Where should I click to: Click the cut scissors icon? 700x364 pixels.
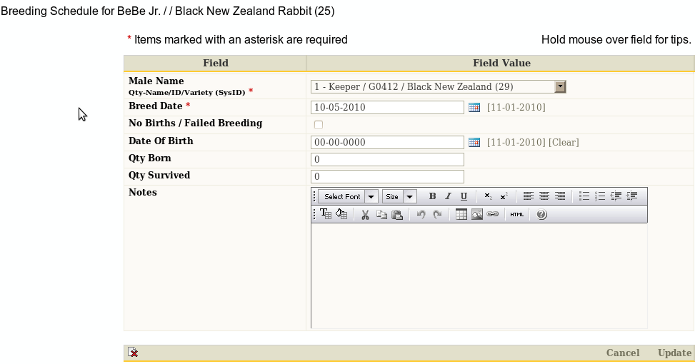click(365, 215)
